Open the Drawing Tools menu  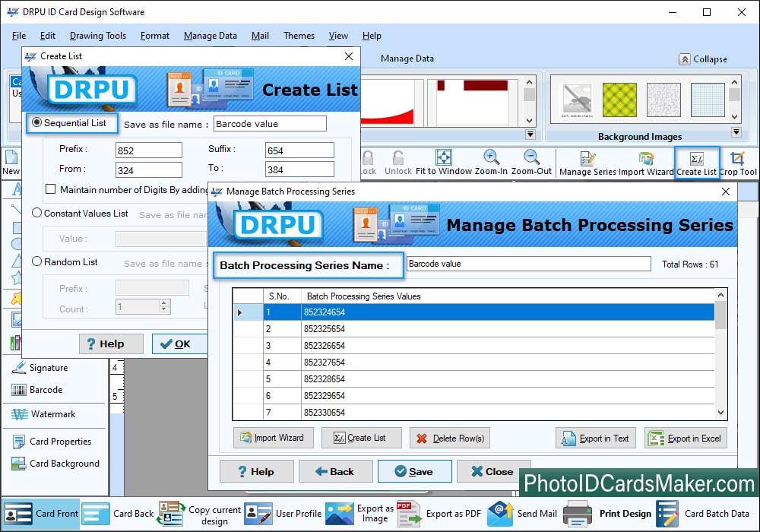(98, 36)
